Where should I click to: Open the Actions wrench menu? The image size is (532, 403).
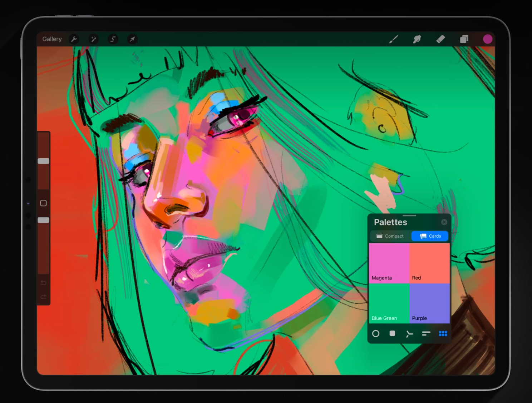point(74,39)
